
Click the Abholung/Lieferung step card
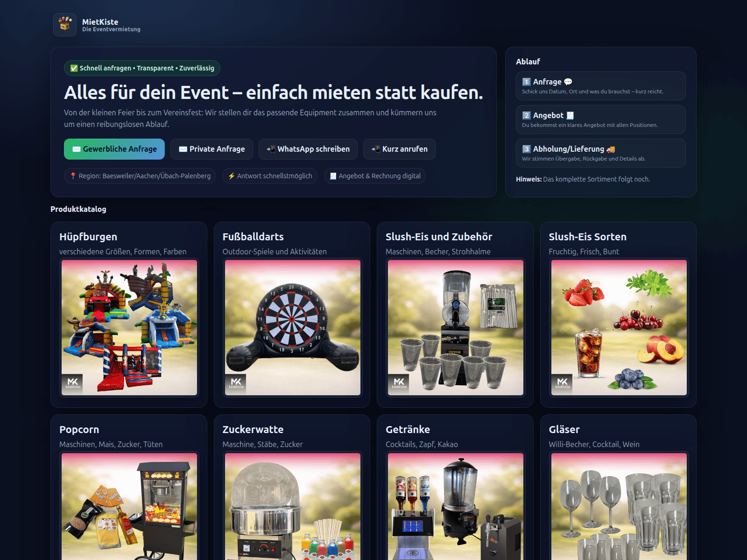600,153
